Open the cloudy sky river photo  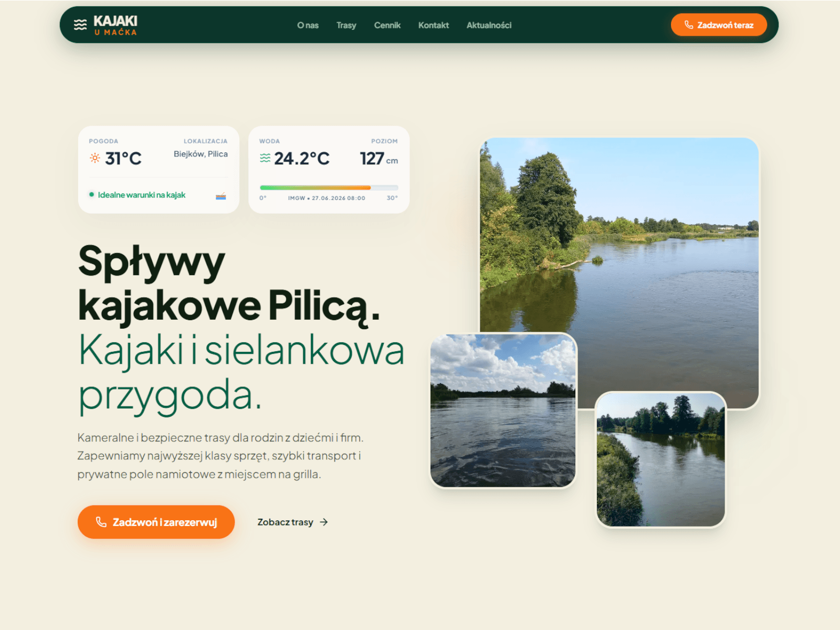503,411
